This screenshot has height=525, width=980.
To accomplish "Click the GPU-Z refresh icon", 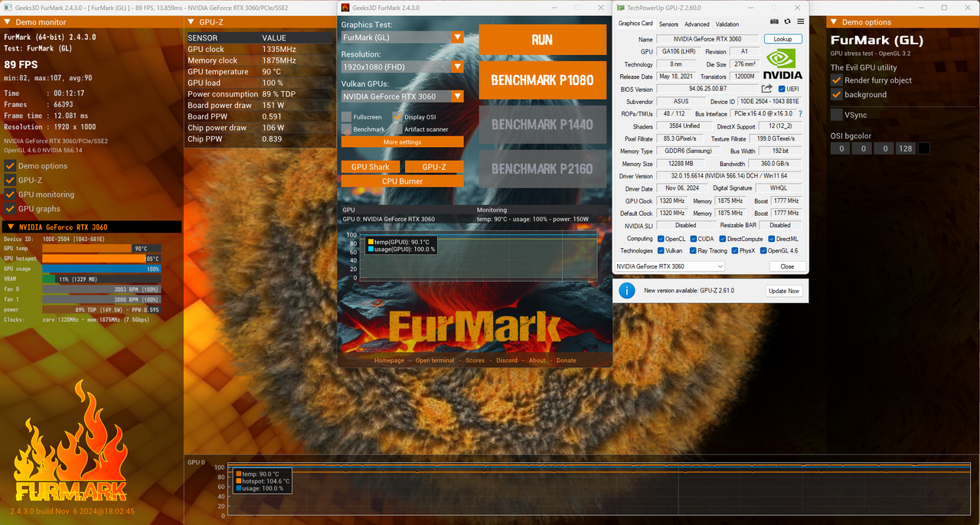I will pos(787,21).
